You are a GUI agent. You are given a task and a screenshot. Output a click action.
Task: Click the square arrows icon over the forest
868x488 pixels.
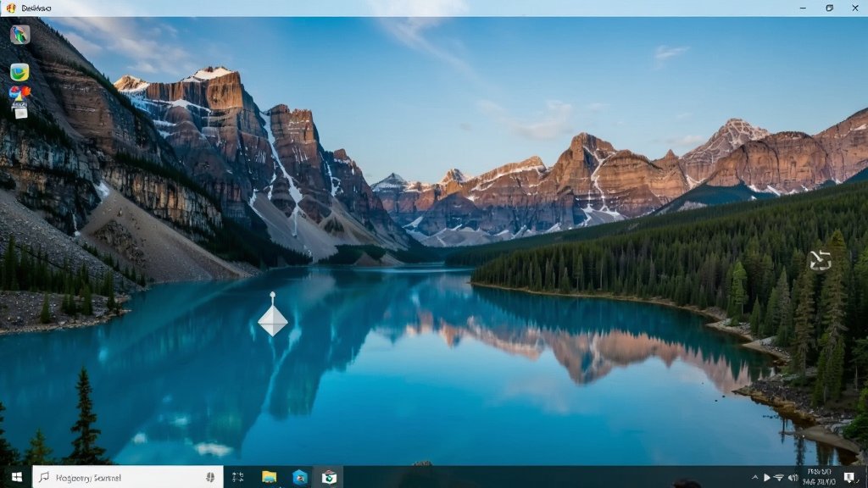click(821, 260)
